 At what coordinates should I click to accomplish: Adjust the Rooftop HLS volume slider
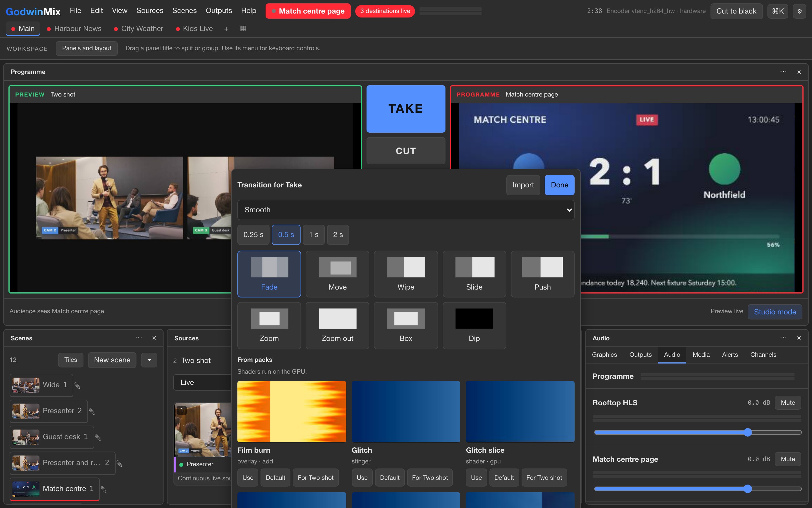(x=698, y=432)
